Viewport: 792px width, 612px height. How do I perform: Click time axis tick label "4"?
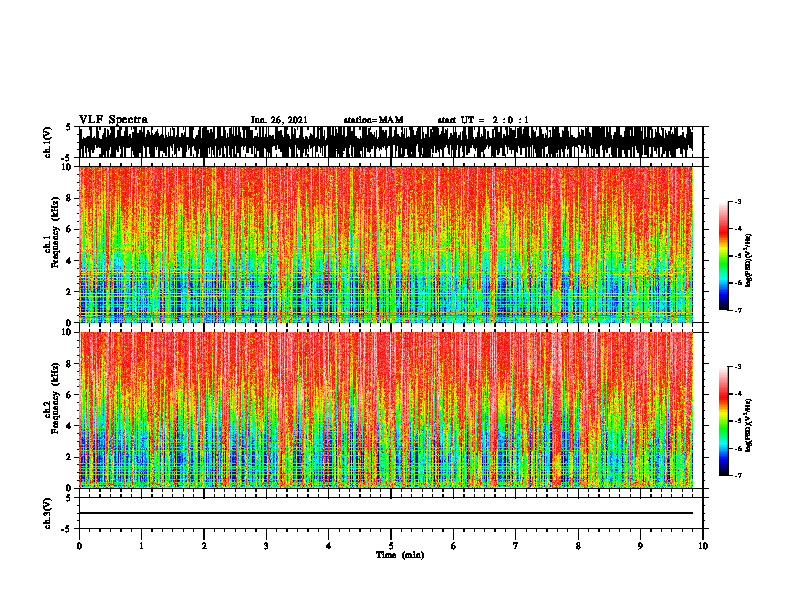coord(329,546)
